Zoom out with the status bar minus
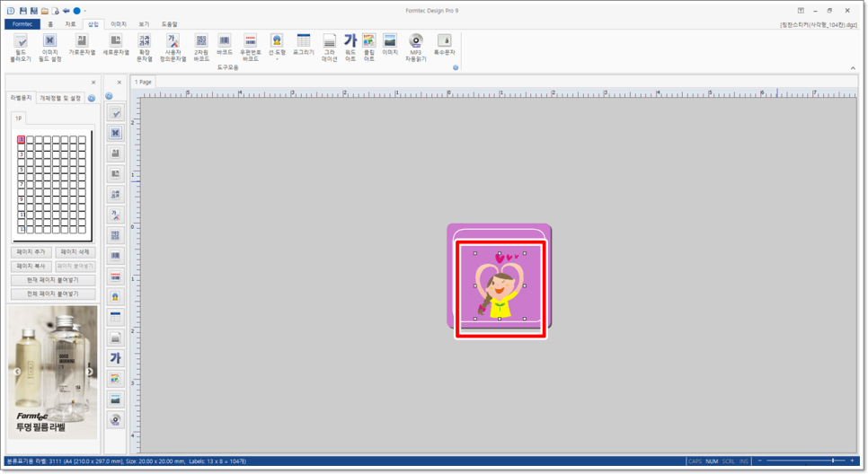Viewport: 868px width, 474px height. tap(760, 461)
